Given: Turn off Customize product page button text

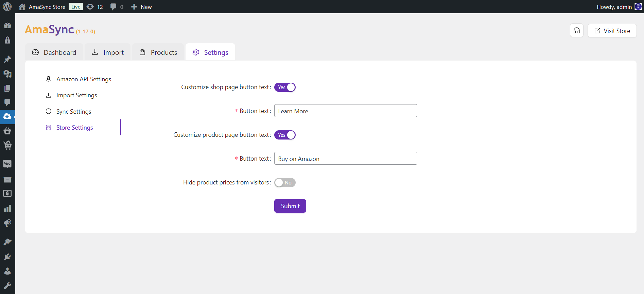Looking at the screenshot, I should click(x=285, y=135).
